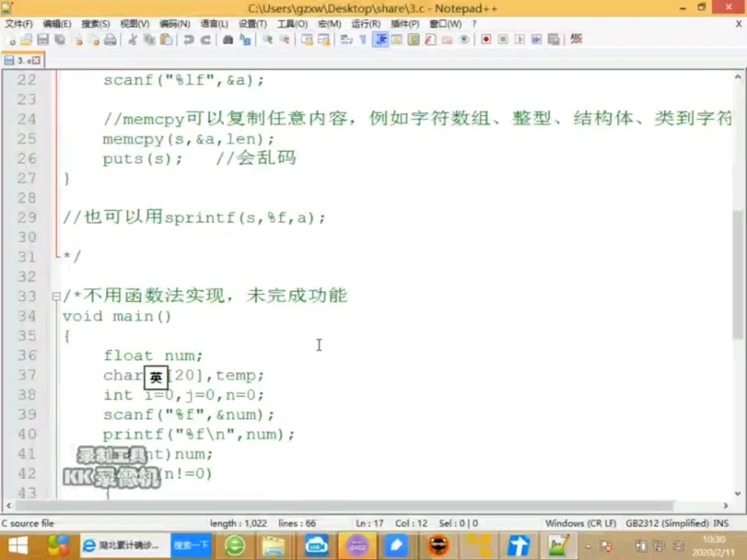
Task: Toggle show all characters display
Action: pos(362,40)
